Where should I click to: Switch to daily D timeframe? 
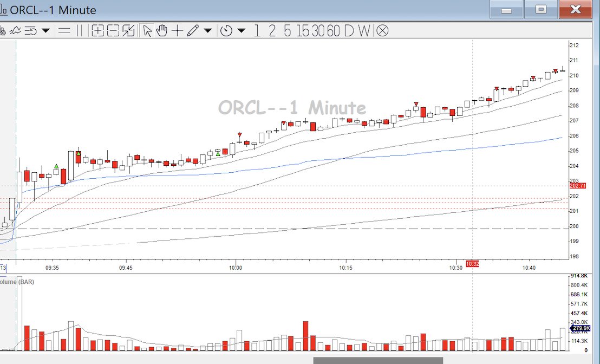[x=349, y=31]
